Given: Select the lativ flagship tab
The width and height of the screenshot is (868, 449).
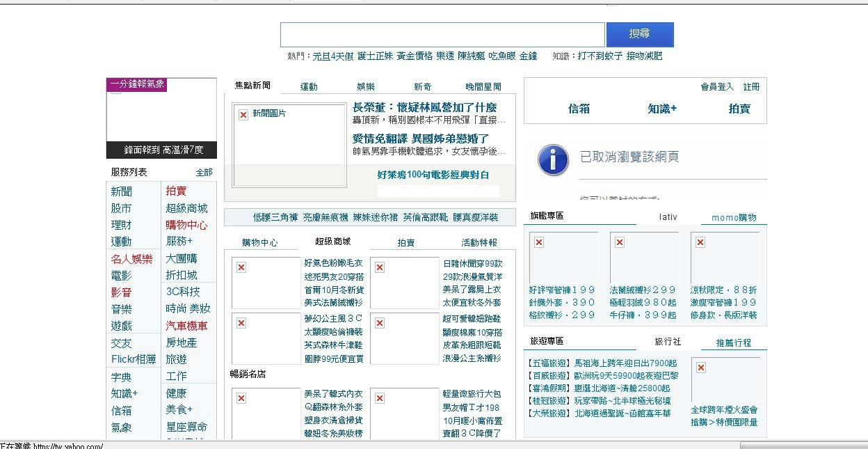Looking at the screenshot, I should point(668,217).
